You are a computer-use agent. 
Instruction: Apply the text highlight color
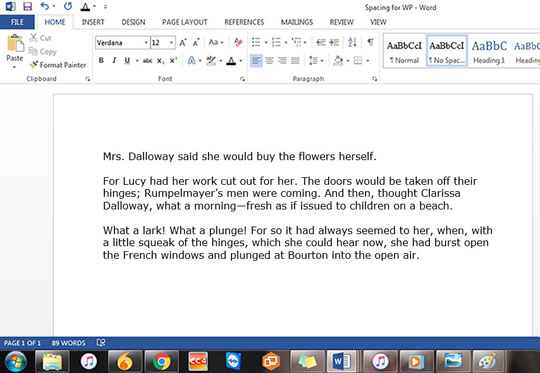pyautogui.click(x=211, y=61)
